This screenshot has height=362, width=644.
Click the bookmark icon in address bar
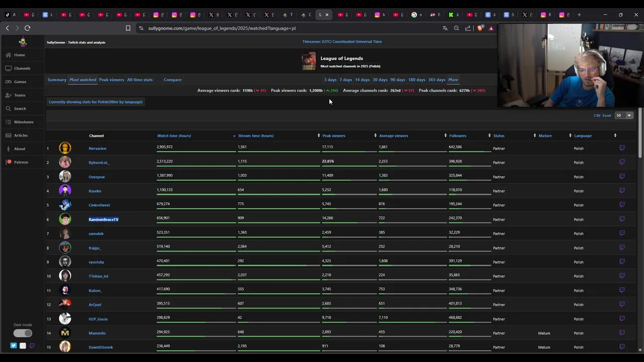point(128,28)
